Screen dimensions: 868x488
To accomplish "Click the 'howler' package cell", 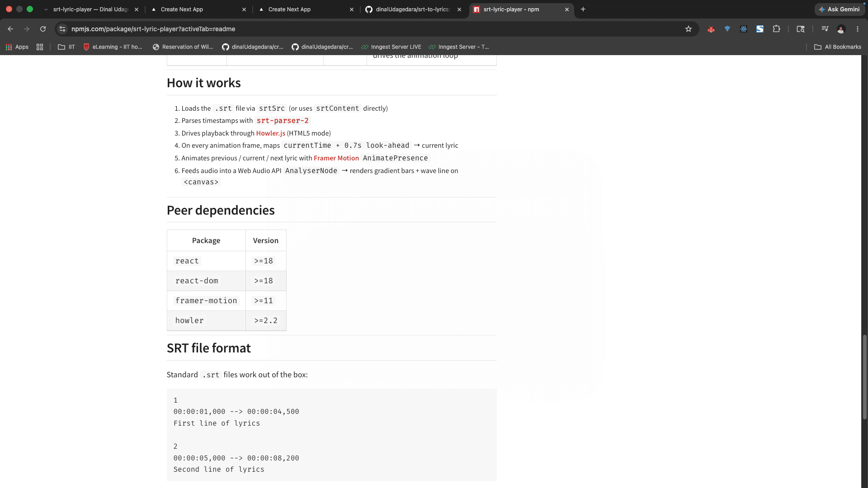I will (206, 321).
